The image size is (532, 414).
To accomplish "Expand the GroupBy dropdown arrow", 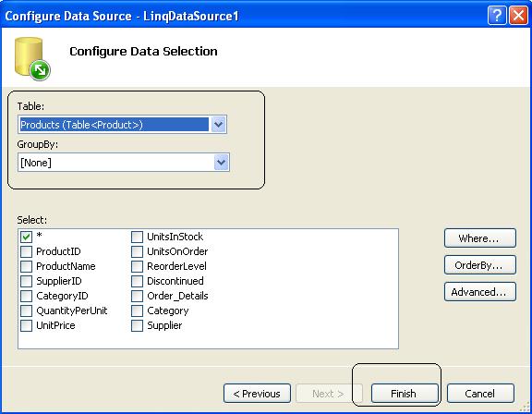I will 222,163.
